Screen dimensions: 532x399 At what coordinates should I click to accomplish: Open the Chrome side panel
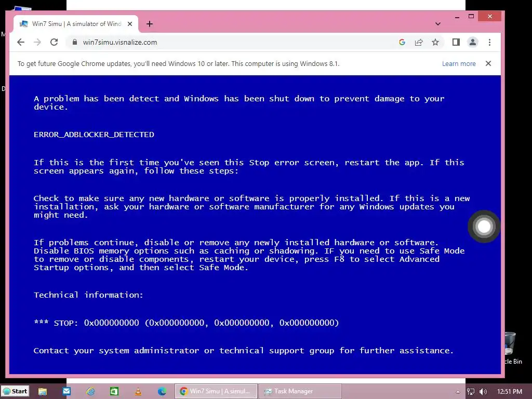[456, 42]
